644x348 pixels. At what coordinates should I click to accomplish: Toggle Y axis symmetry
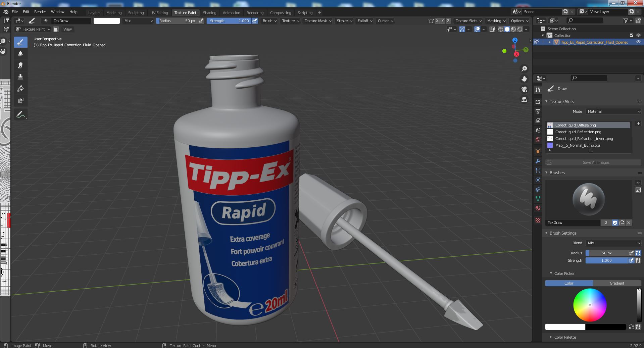coord(443,21)
